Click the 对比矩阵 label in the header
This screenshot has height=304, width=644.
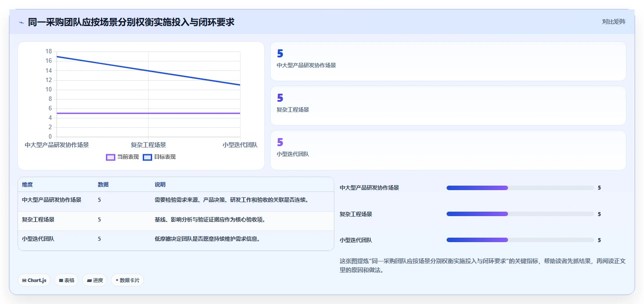coord(613,22)
